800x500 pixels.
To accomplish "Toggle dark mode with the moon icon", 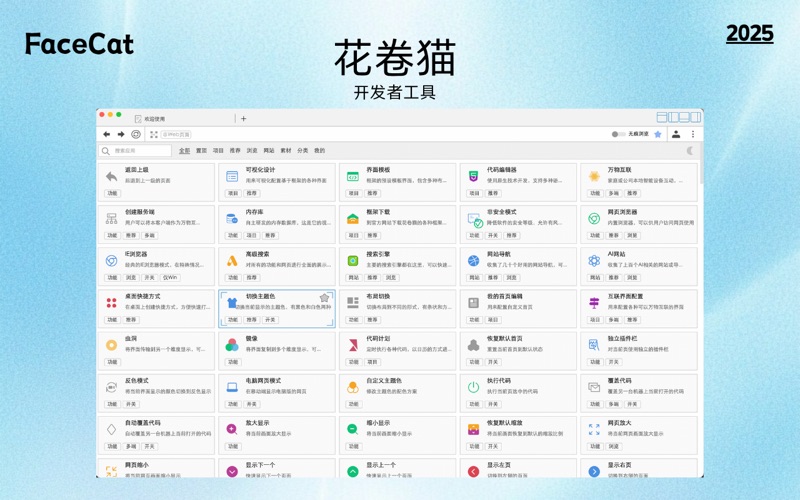I will (690, 151).
